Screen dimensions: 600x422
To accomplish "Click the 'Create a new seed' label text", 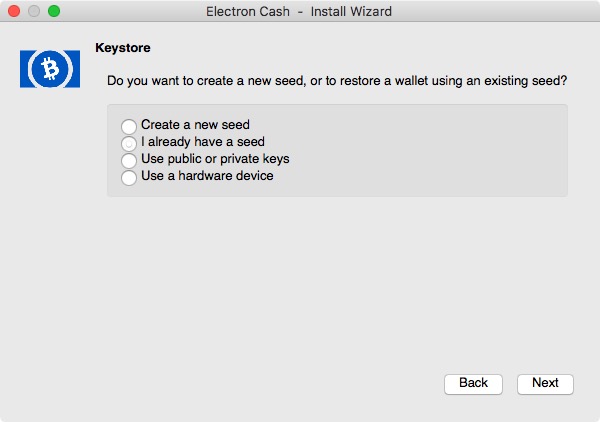I will pyautogui.click(x=195, y=125).
